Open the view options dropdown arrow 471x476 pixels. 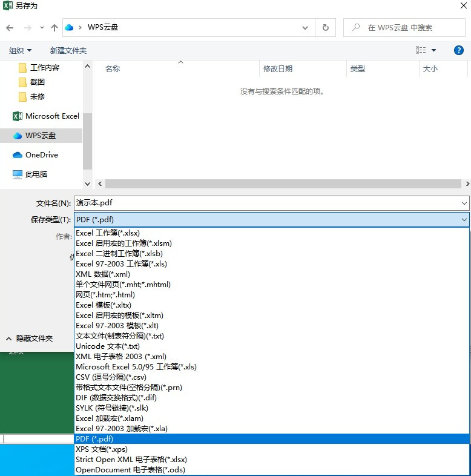(x=433, y=50)
